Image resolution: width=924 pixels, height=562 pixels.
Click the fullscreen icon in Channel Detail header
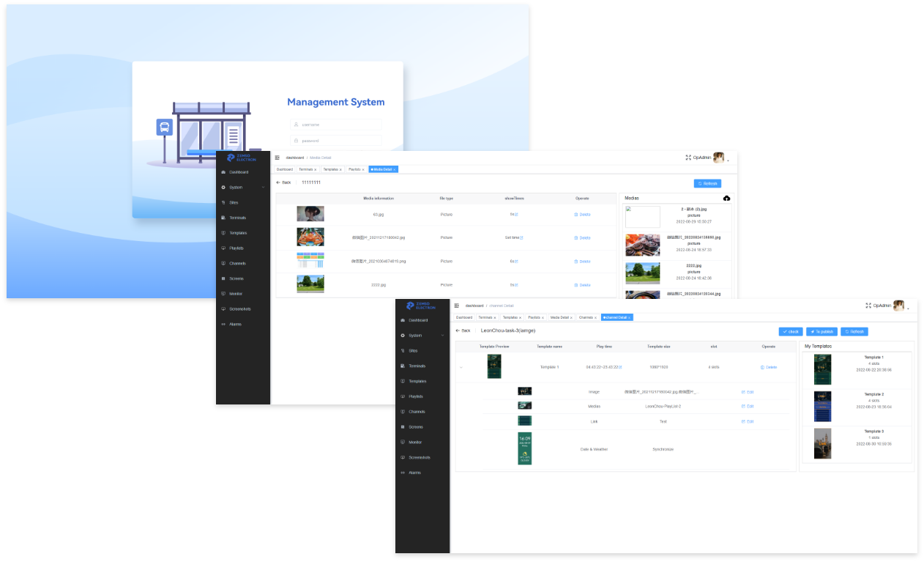click(868, 306)
